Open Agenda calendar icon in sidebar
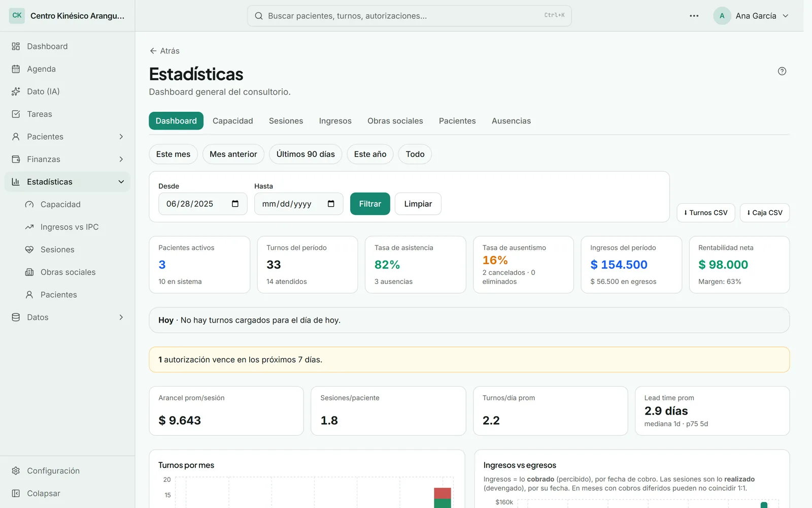The image size is (812, 508). click(x=16, y=69)
